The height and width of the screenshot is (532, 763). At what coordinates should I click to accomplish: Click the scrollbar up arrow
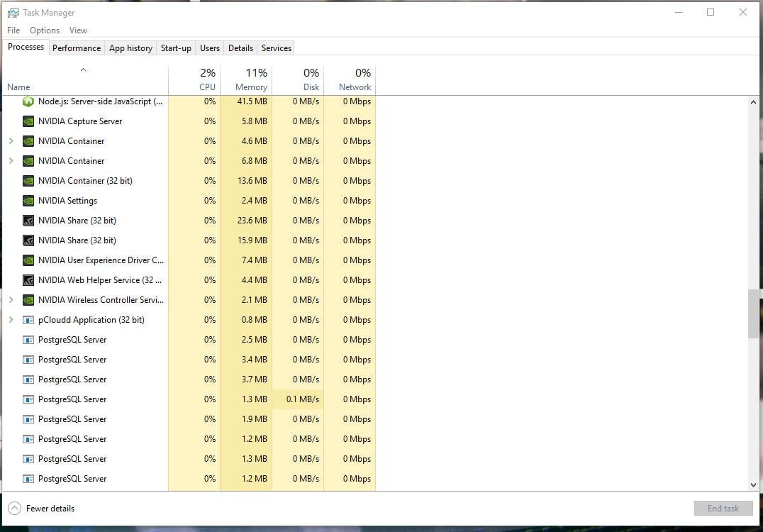click(x=753, y=102)
